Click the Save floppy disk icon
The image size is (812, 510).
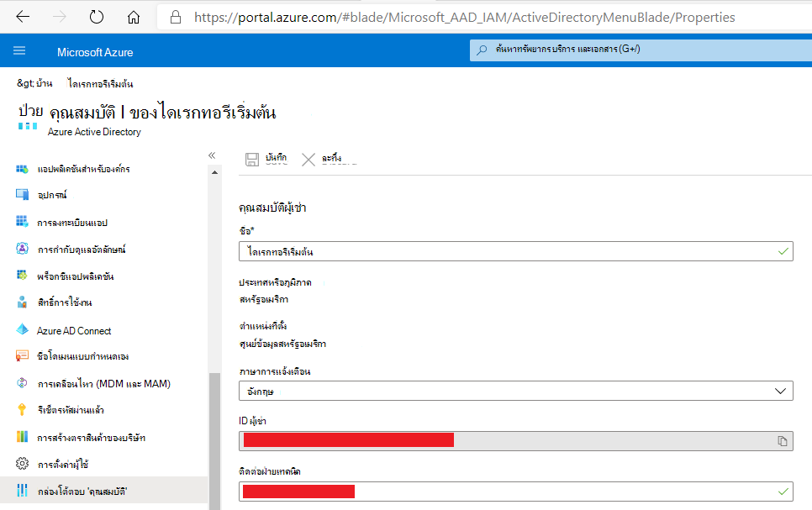(x=251, y=160)
